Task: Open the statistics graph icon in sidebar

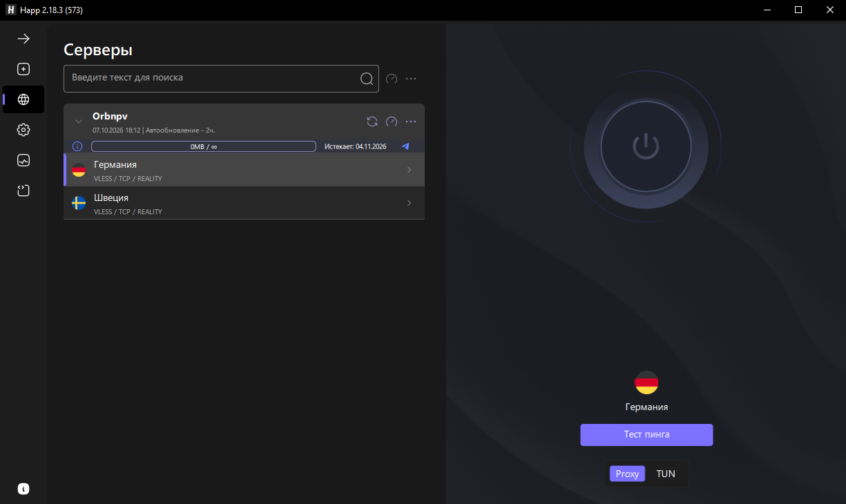Action: pos(23,160)
